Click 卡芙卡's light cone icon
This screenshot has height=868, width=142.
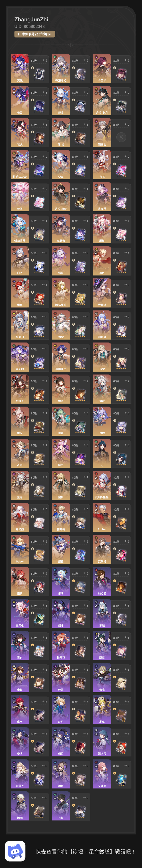pyautogui.click(x=122, y=74)
